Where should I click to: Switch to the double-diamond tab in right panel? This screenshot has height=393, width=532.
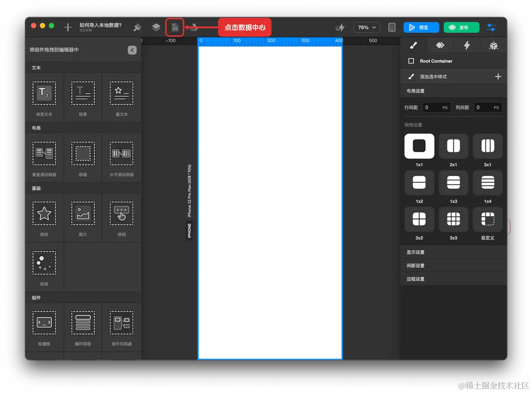[440, 45]
